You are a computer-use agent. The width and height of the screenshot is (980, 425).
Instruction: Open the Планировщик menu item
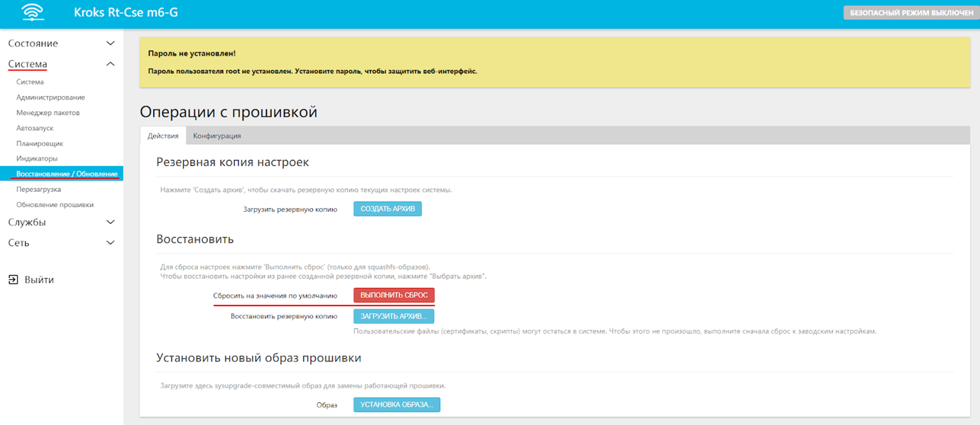point(40,143)
